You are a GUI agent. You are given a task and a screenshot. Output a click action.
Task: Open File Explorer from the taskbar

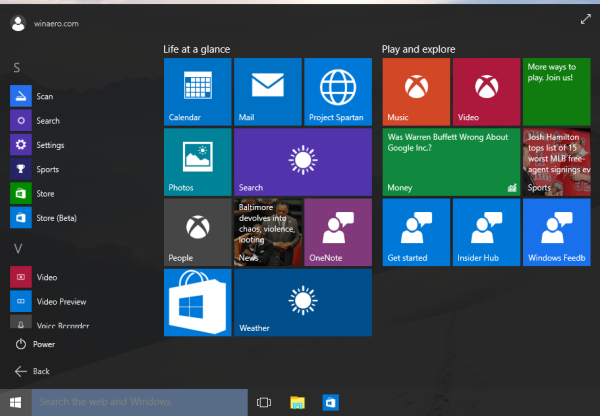pos(297,402)
